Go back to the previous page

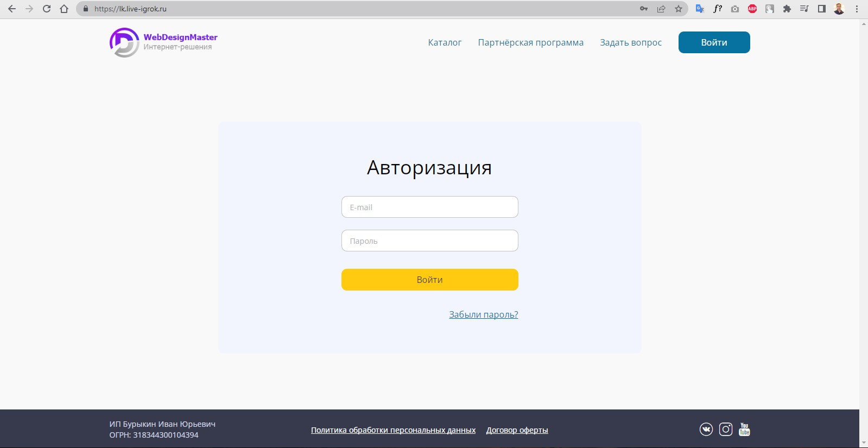tap(12, 9)
